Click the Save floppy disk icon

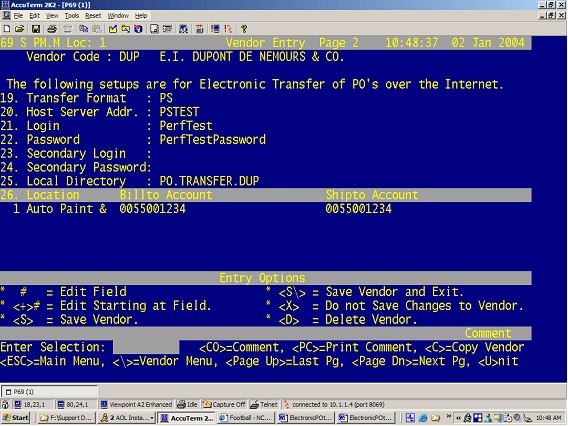(x=36, y=29)
